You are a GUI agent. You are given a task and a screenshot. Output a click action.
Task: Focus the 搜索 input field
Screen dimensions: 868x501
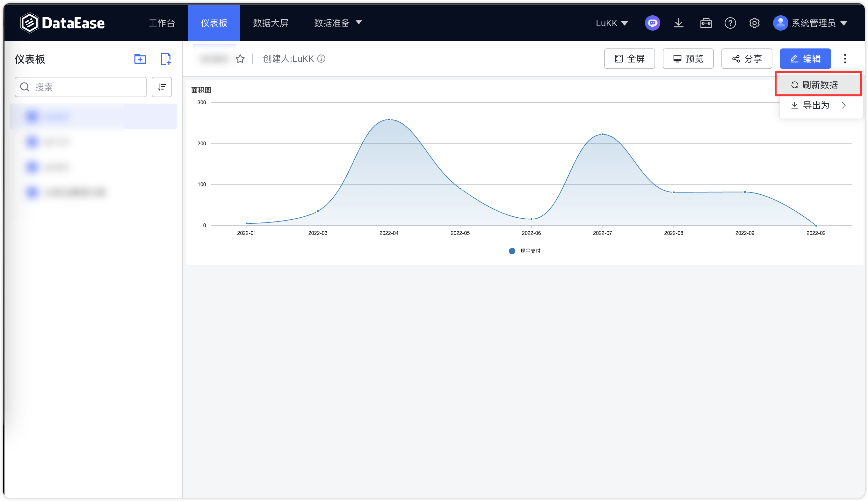point(81,87)
